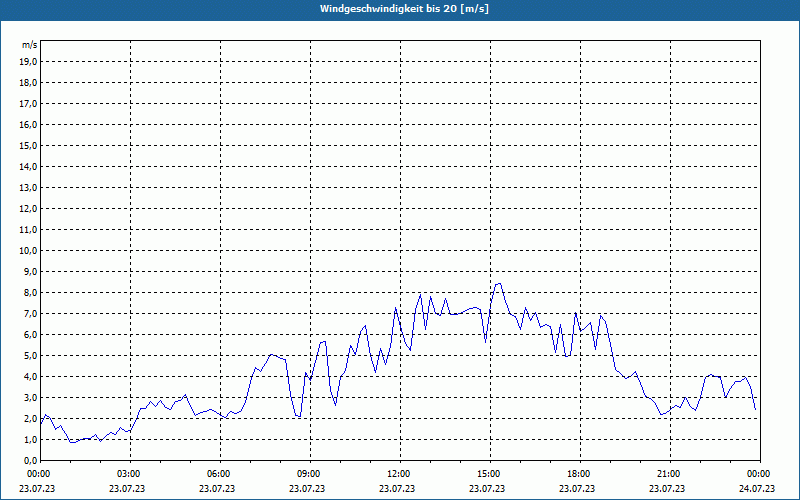Select the 23.07.23 date beneath 06:00
Image resolution: width=800 pixels, height=500 pixels.
[x=217, y=488]
